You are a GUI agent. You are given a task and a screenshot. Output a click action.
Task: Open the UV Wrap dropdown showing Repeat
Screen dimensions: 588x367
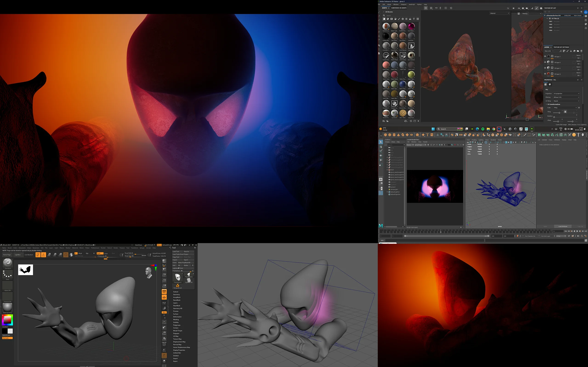point(566,101)
